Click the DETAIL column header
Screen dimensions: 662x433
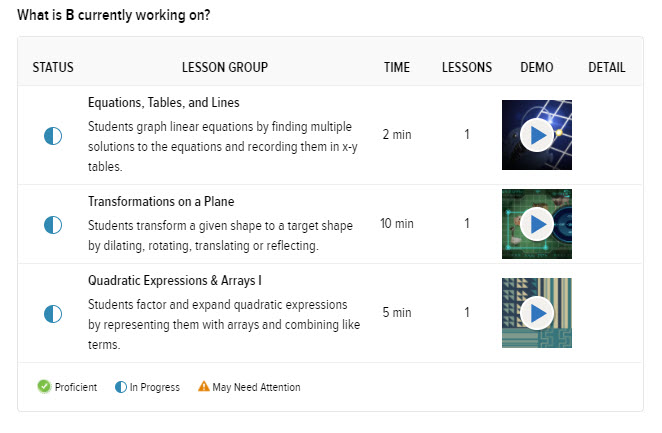point(607,67)
